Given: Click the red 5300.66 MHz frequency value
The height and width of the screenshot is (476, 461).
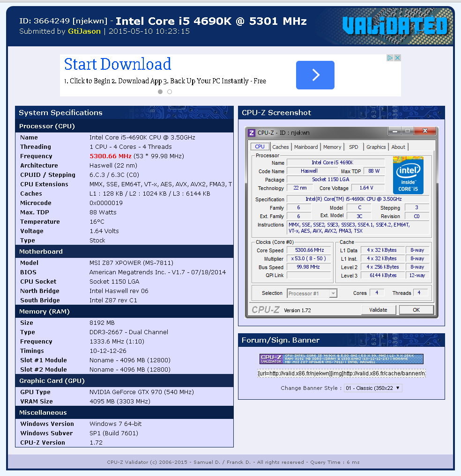Looking at the screenshot, I should point(111,156).
